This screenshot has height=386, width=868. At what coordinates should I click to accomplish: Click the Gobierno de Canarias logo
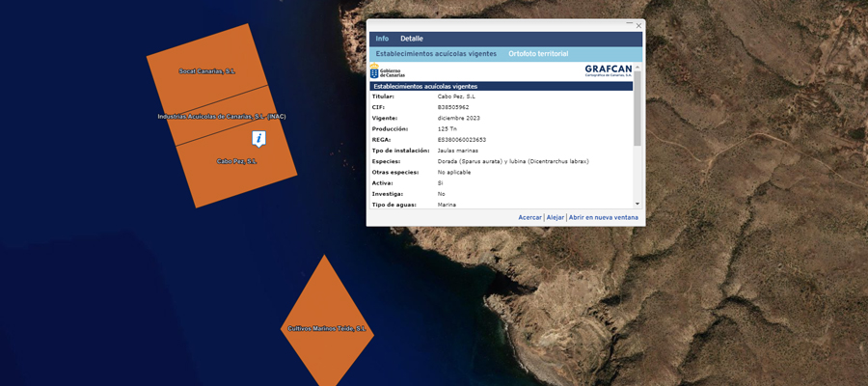pyautogui.click(x=388, y=71)
